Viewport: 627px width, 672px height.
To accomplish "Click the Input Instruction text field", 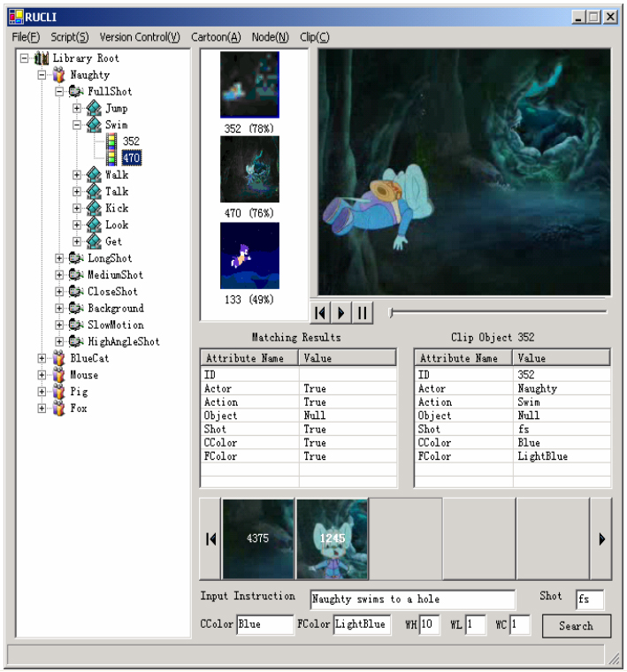I will point(413,599).
